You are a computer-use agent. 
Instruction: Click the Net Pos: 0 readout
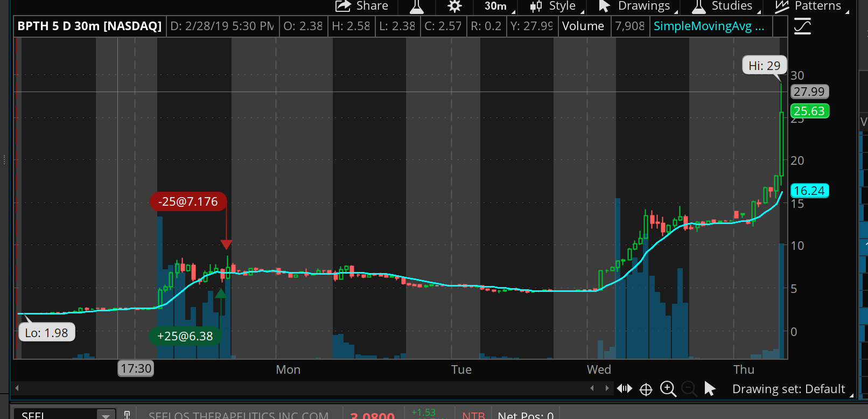(526, 415)
